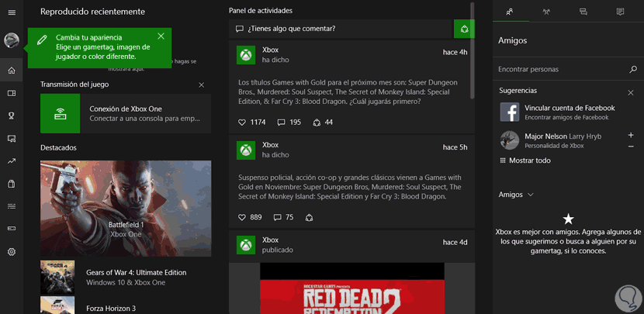Click the Encontrar personas search field
Viewport: 644px width, 314px height.
[560, 69]
